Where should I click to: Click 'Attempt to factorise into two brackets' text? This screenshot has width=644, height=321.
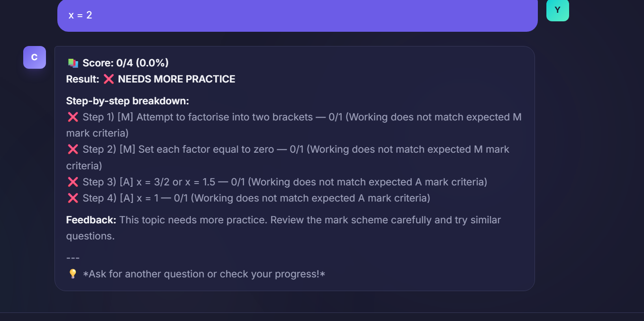click(225, 117)
